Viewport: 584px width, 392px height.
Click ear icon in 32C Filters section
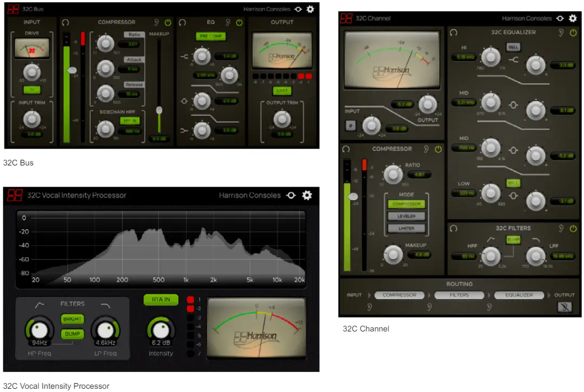(x=561, y=229)
